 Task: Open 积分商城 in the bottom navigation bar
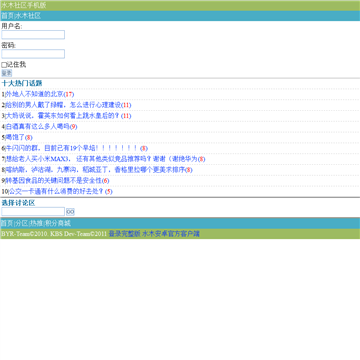(x=58, y=223)
